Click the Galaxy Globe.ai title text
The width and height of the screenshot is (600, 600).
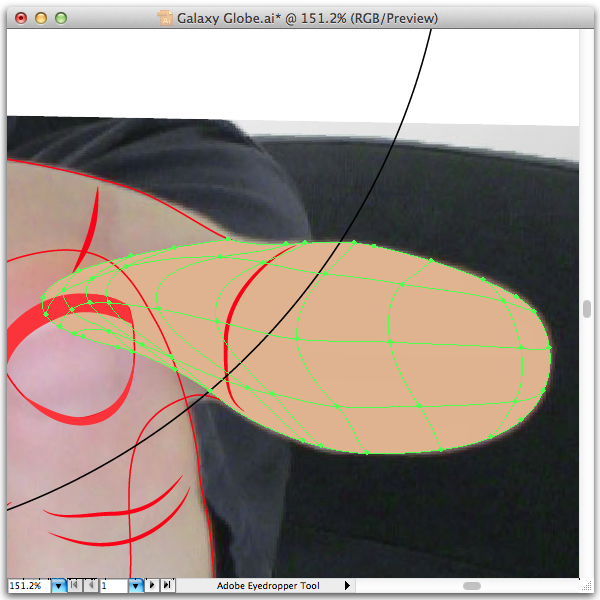point(307,18)
